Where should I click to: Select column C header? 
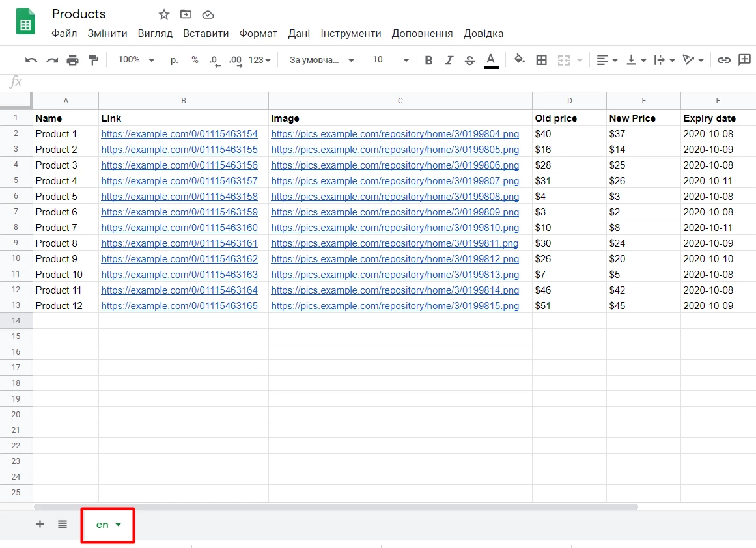(400, 101)
